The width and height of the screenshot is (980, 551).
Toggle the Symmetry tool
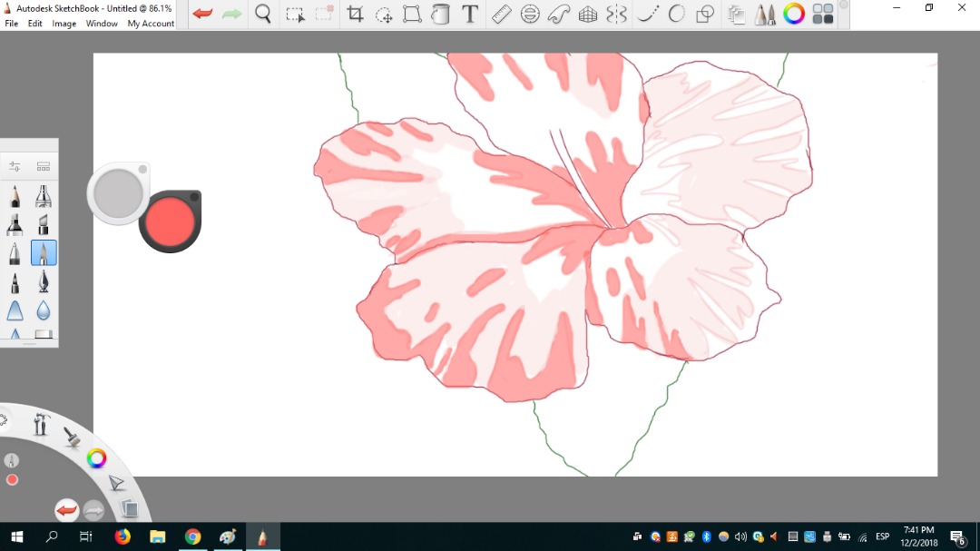pos(616,14)
